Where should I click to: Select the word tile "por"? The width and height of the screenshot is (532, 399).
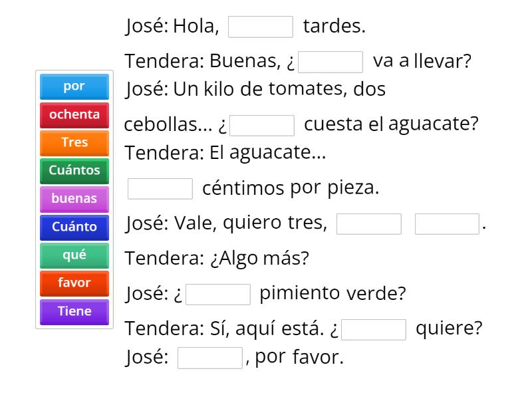(x=74, y=86)
